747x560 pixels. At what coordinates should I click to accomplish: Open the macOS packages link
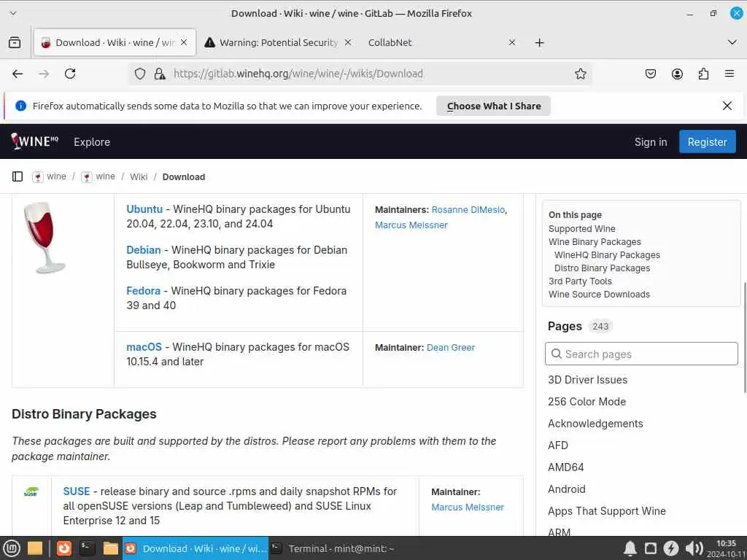[144, 347]
